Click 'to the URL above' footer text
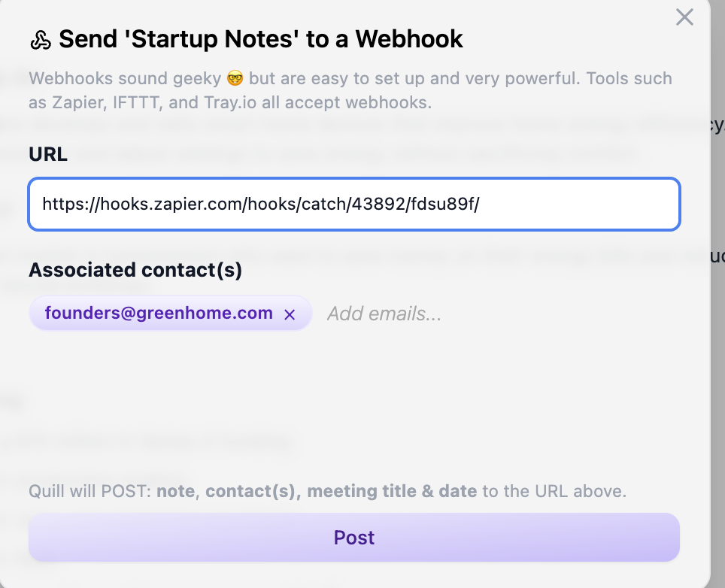 coord(554,492)
